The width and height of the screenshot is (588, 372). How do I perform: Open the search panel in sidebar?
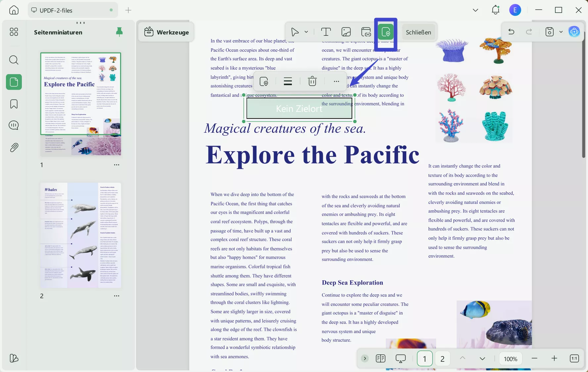point(14,60)
